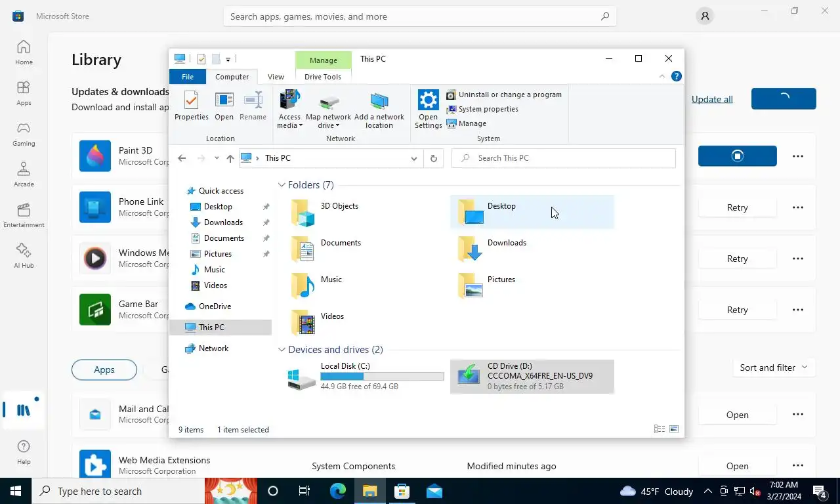The width and height of the screenshot is (840, 504).
Task: Select Uninstall or change a program
Action: tap(504, 94)
